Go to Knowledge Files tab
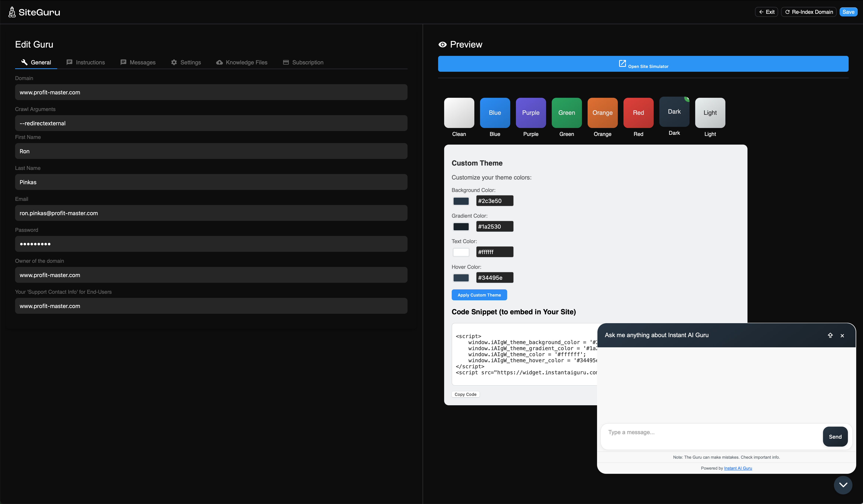863x504 pixels. pyautogui.click(x=242, y=62)
